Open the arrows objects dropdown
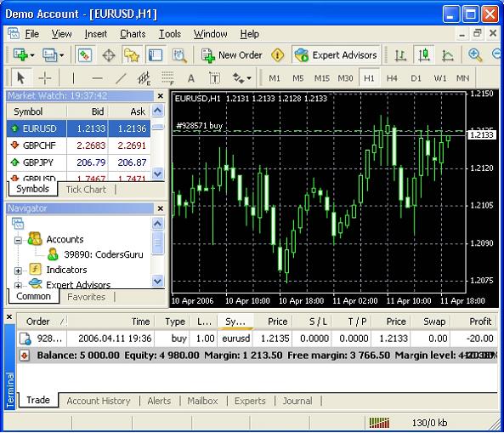 click(241, 78)
